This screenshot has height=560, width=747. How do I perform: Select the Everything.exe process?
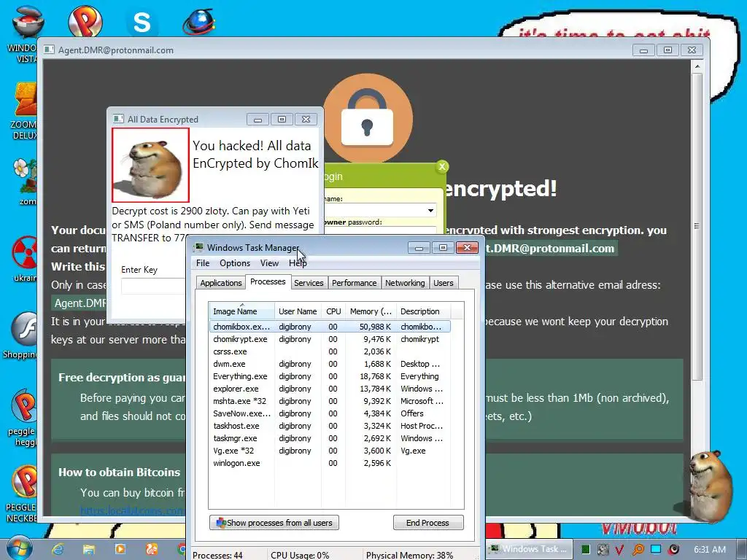[x=330, y=376]
